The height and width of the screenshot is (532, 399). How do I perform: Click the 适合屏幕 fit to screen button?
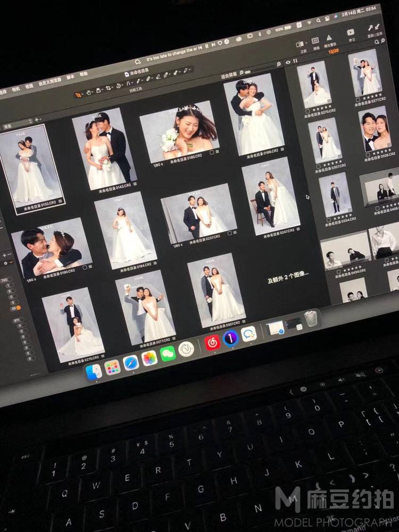coord(229,76)
